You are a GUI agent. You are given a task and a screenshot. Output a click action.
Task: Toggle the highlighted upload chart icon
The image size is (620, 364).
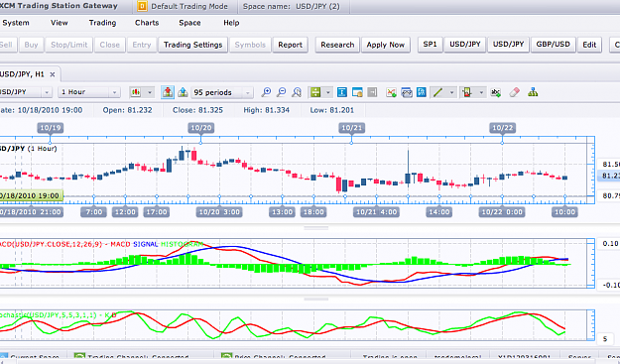coord(168,92)
